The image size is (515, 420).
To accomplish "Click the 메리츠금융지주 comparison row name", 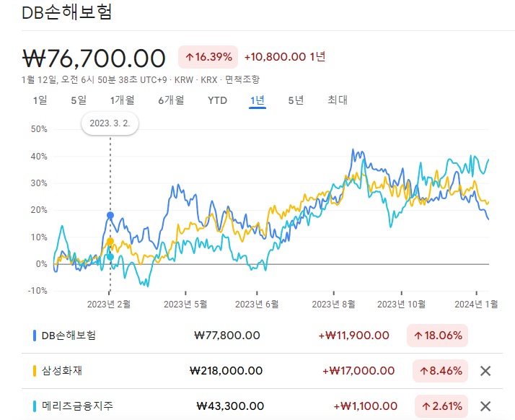I will 77,406.
